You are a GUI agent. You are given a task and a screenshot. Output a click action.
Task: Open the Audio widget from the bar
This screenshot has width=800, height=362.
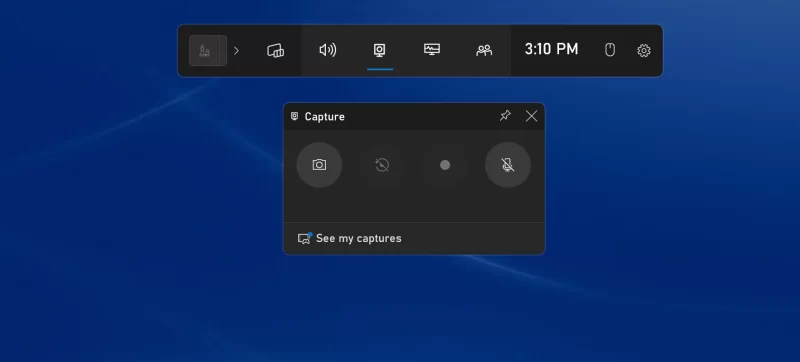(x=328, y=50)
